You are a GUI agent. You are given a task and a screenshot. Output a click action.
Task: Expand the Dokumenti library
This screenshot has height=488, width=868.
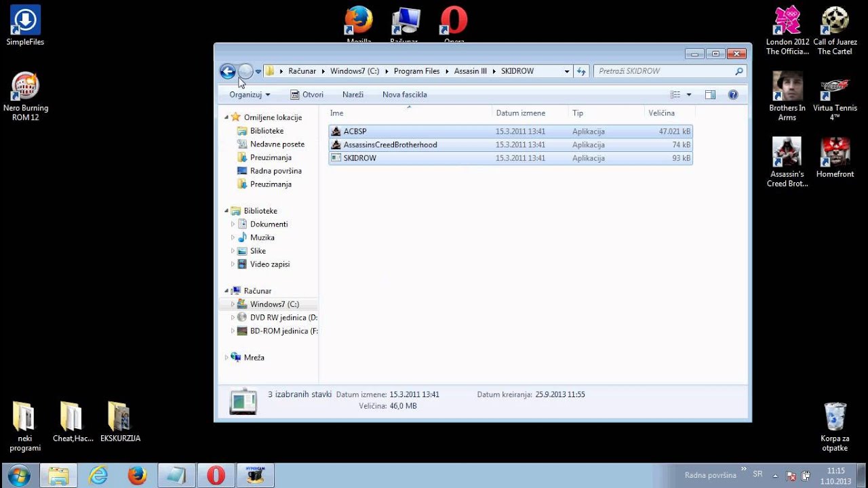pyautogui.click(x=233, y=224)
